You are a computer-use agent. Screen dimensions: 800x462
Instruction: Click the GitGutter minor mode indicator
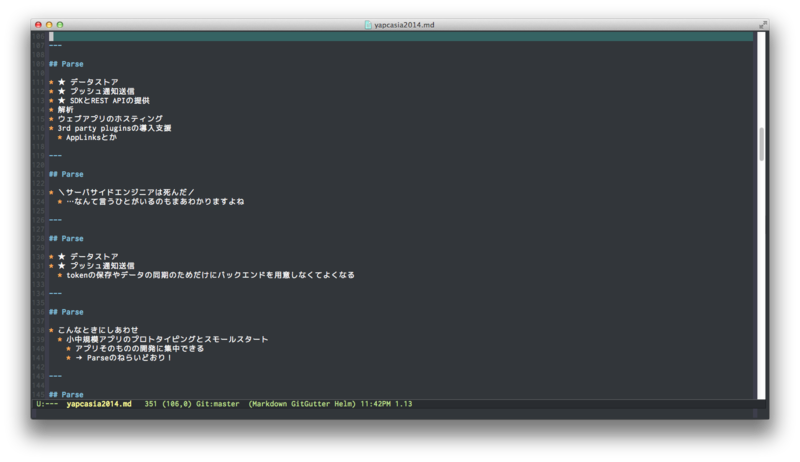click(310, 404)
